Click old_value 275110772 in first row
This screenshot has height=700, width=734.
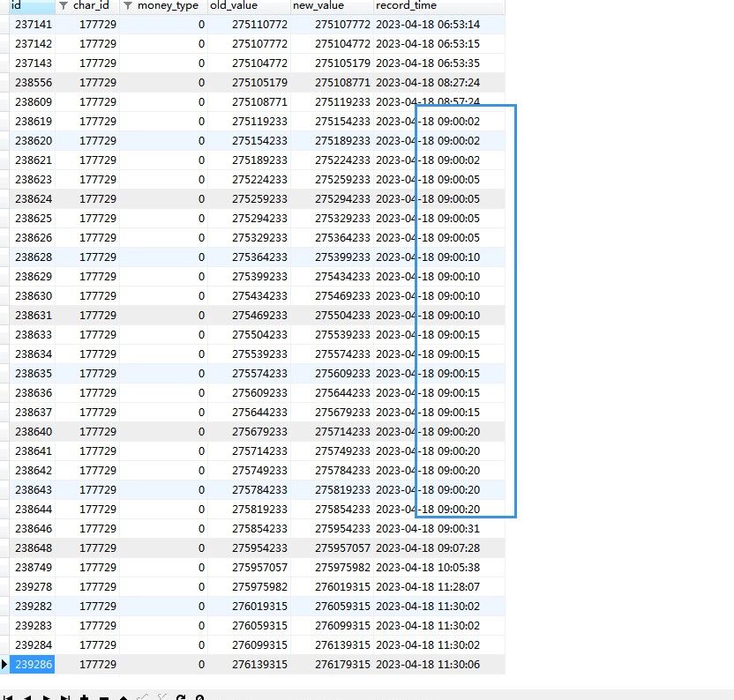259,25
